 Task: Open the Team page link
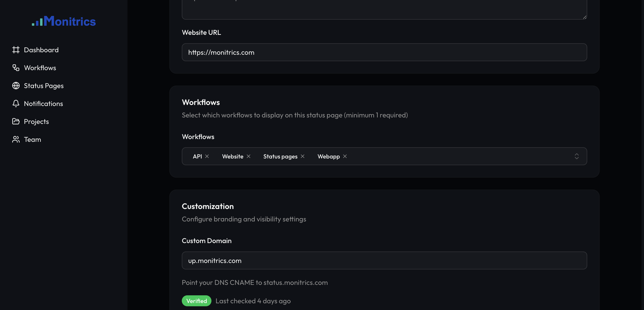[33, 139]
